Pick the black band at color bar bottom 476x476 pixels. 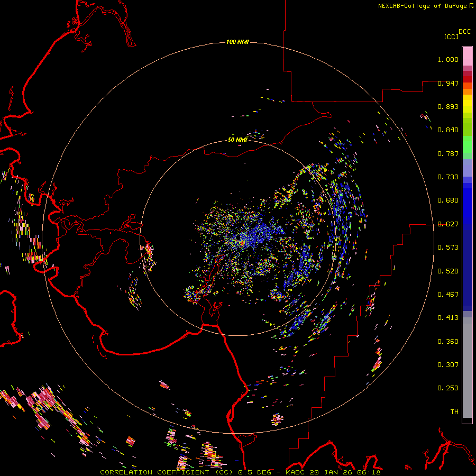coord(467,420)
